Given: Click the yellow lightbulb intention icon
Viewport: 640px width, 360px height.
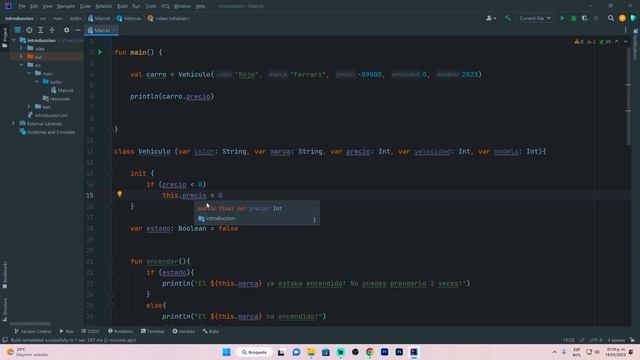Looking at the screenshot, I should click(x=120, y=194).
